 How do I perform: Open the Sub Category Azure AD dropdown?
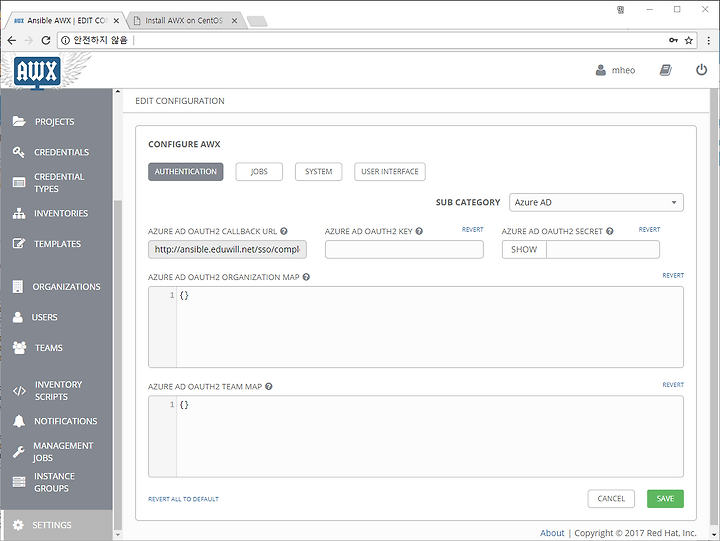[596, 202]
